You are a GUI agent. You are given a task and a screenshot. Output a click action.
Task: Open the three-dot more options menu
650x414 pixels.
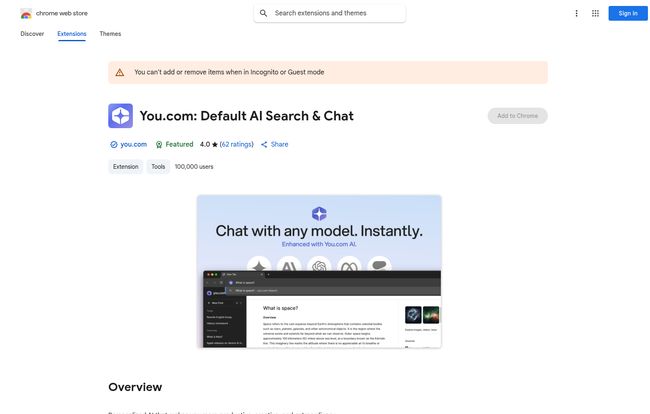(x=576, y=13)
